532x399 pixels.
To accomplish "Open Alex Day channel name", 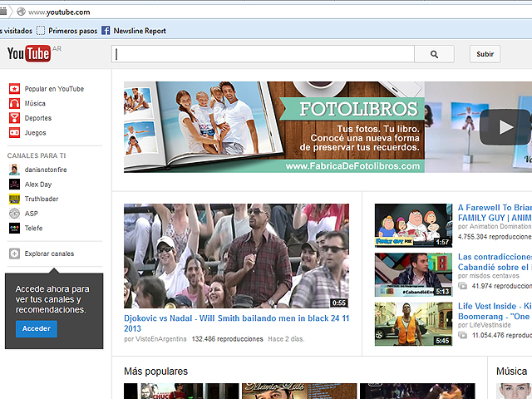I will 38,185.
